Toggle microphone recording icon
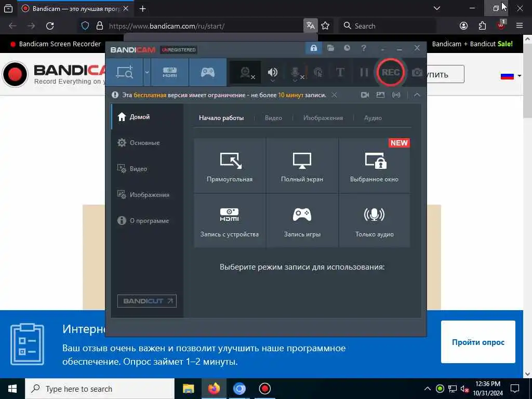 click(295, 72)
